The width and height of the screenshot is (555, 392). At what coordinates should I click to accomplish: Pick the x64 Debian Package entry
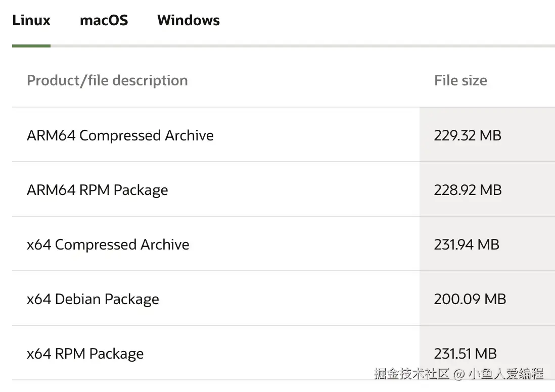coord(93,299)
